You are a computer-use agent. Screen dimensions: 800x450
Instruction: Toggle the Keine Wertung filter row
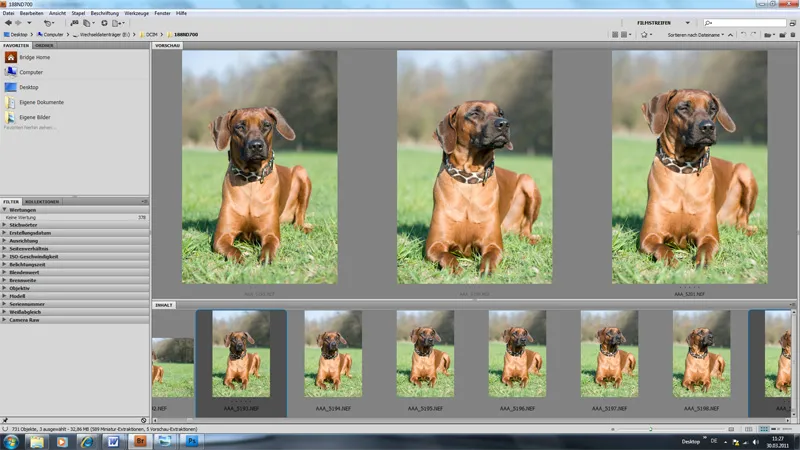point(74,217)
